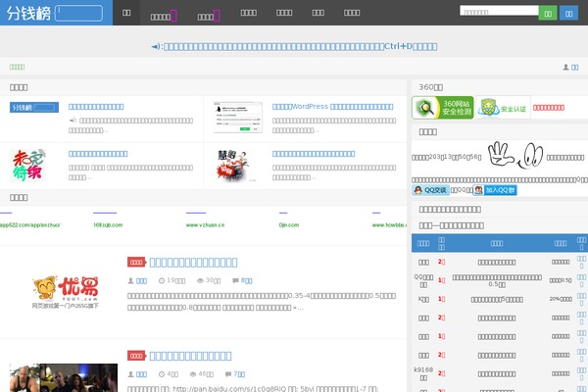
Task: Open the highlighted first navigation menu item
Action: [126, 13]
